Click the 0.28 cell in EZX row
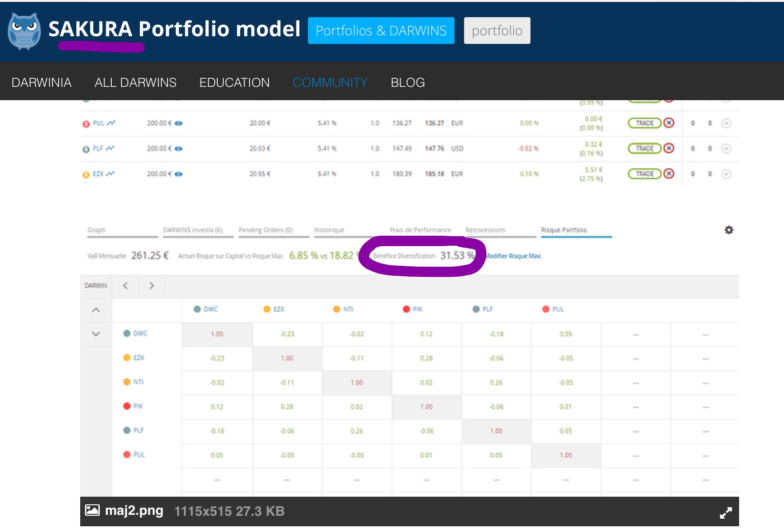This screenshot has width=784, height=532. [426, 358]
